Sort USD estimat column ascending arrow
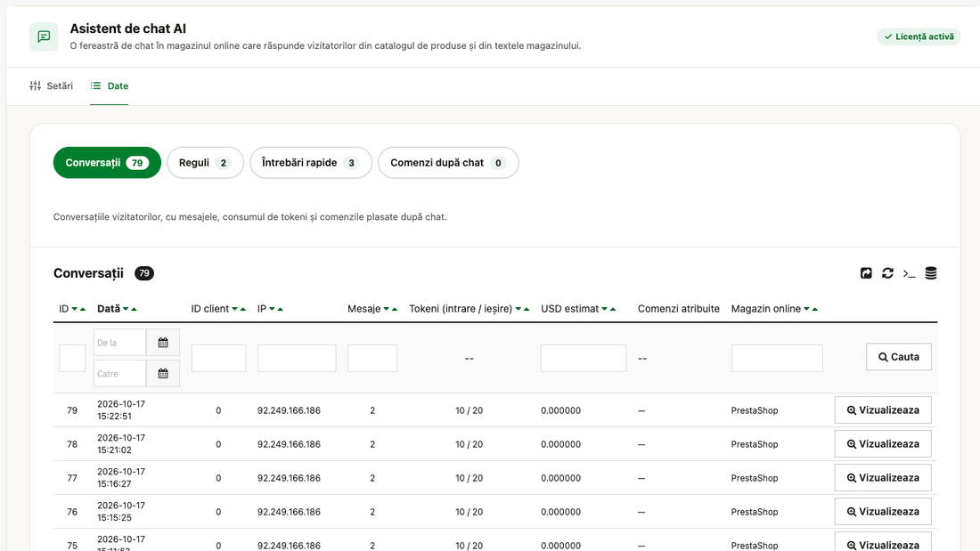980x551 pixels. click(613, 309)
